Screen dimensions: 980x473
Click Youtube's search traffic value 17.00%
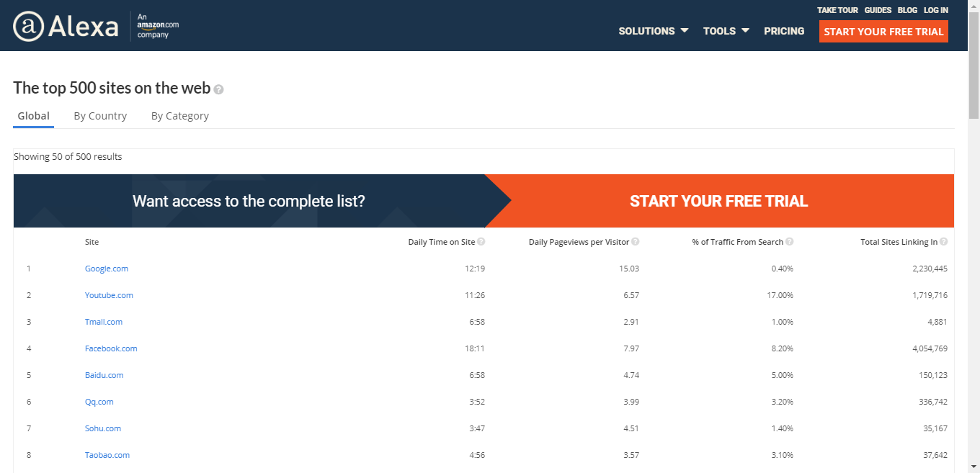(x=779, y=295)
